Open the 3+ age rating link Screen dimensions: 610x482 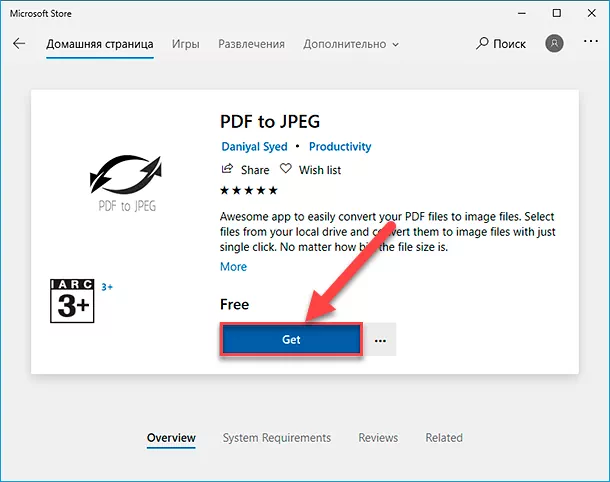click(107, 287)
